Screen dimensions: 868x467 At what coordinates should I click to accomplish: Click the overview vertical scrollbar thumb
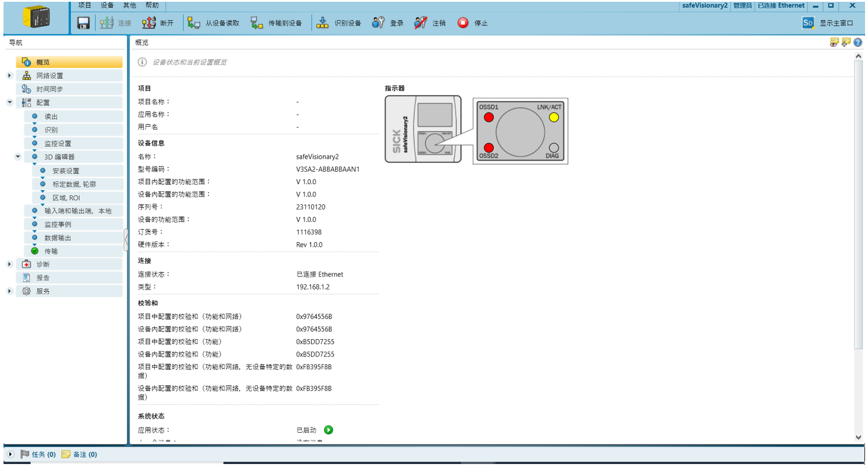[x=859, y=204]
